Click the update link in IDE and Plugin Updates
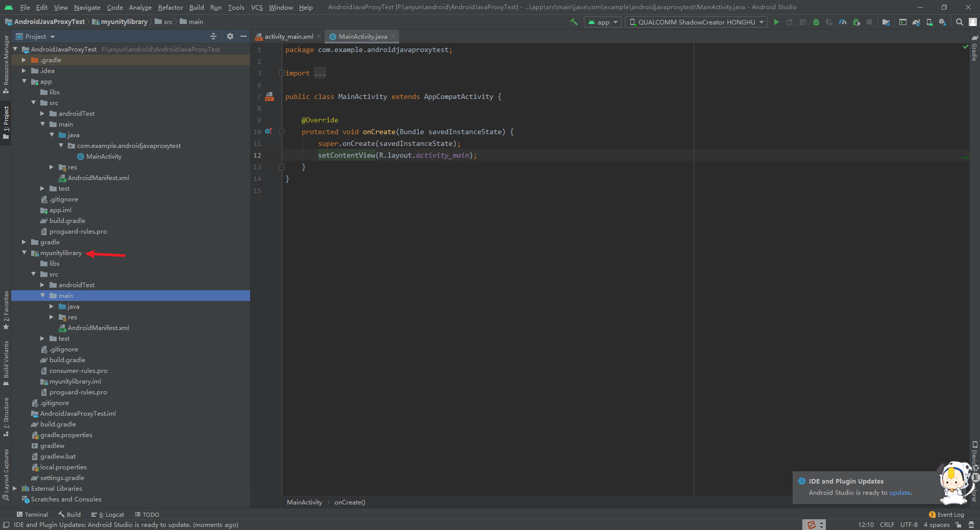This screenshot has height=530, width=980. 899,493
